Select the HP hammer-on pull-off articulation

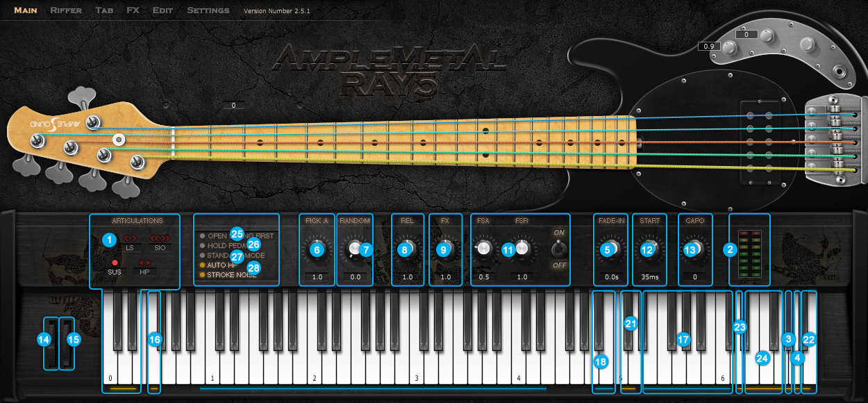145,267
